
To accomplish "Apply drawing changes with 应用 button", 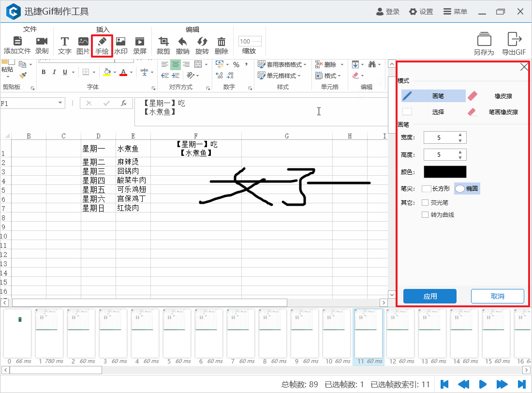I will (x=429, y=296).
